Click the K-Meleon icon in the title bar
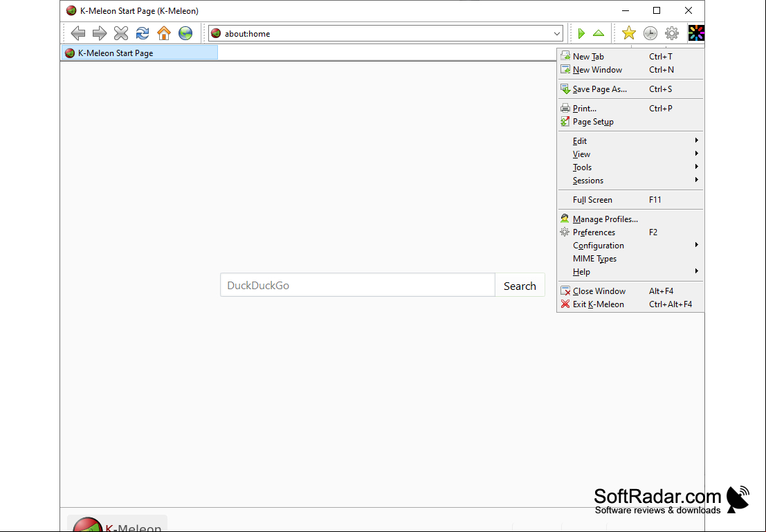766x532 pixels. pos(71,10)
